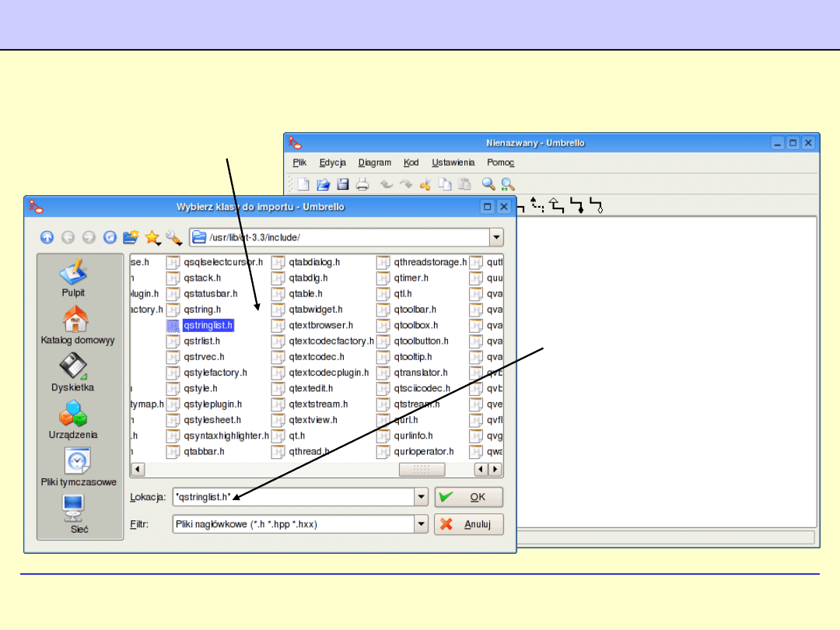Open the Diagram menu
840x630 pixels.
pos(374,163)
